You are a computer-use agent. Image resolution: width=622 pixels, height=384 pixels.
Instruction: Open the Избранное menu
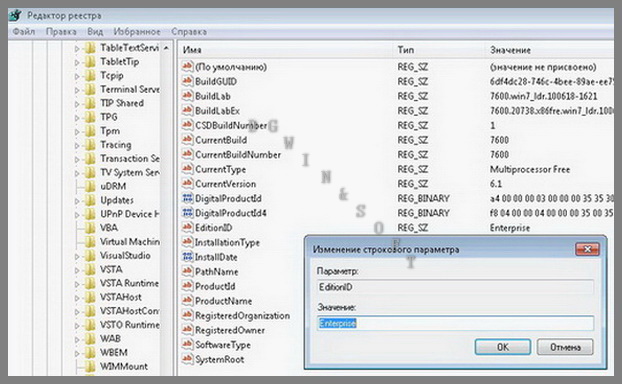click(137, 32)
